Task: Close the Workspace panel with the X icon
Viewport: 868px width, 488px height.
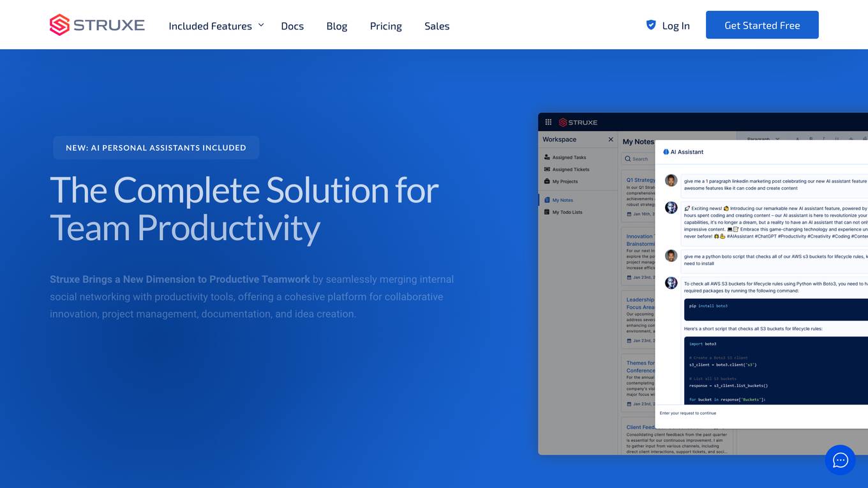Action: pos(611,139)
